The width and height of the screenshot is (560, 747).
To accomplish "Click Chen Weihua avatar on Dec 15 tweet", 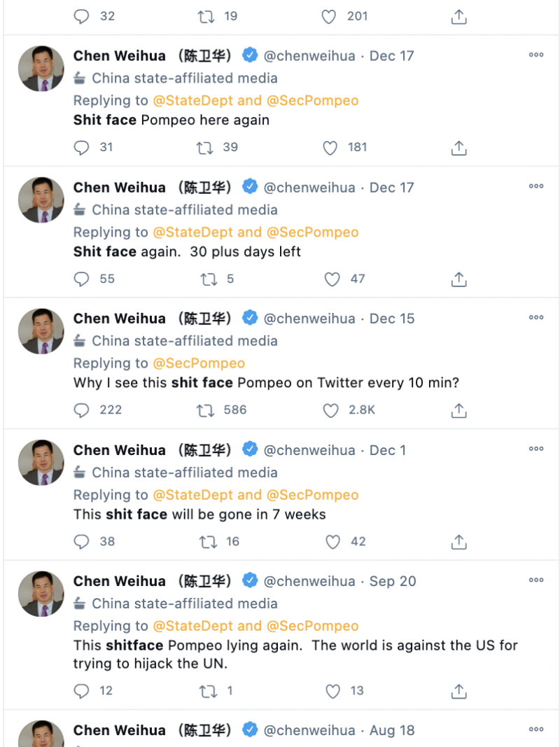I will coord(41,331).
